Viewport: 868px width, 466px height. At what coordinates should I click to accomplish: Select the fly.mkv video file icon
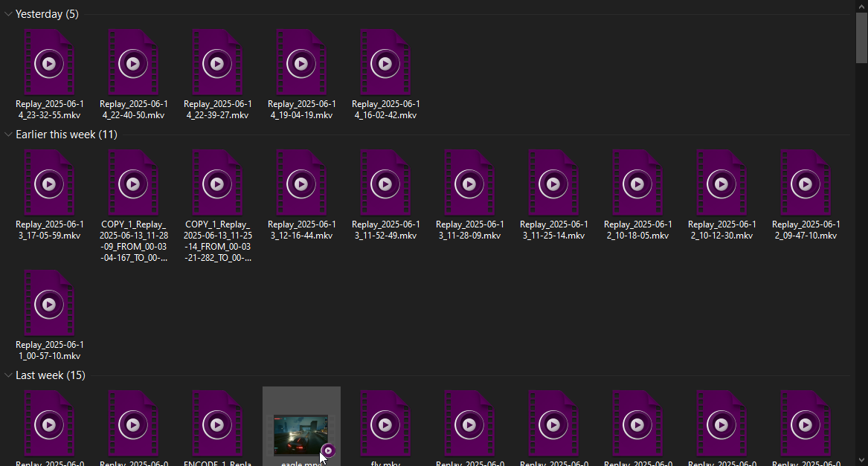[386, 424]
